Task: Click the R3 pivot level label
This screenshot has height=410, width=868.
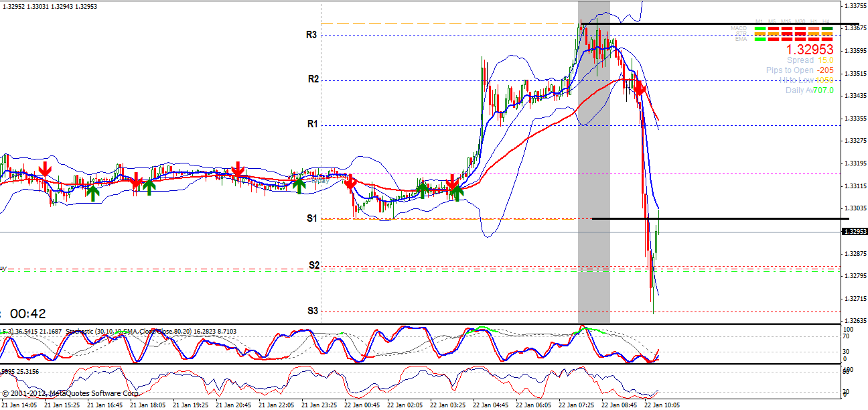Action: (311, 35)
